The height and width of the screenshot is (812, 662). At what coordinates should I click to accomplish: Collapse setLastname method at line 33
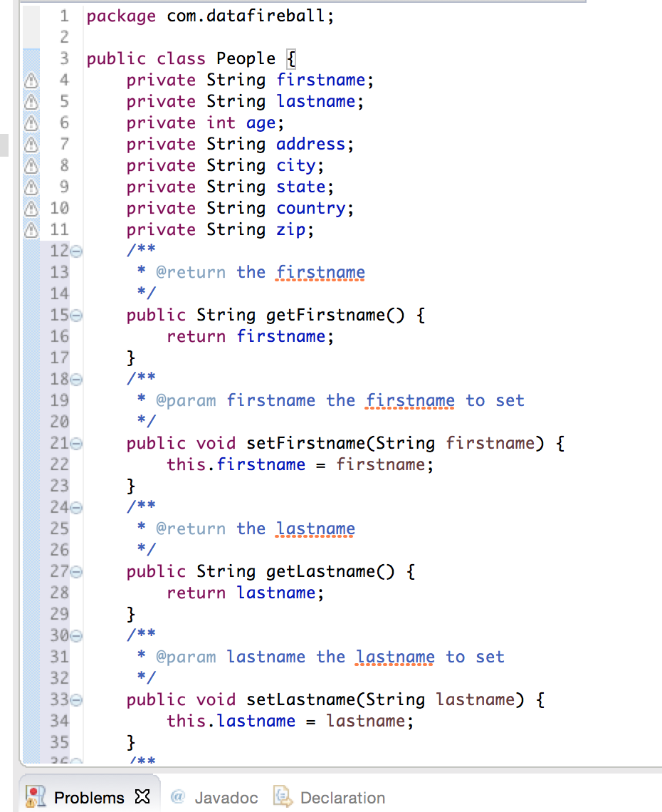[x=76, y=700]
